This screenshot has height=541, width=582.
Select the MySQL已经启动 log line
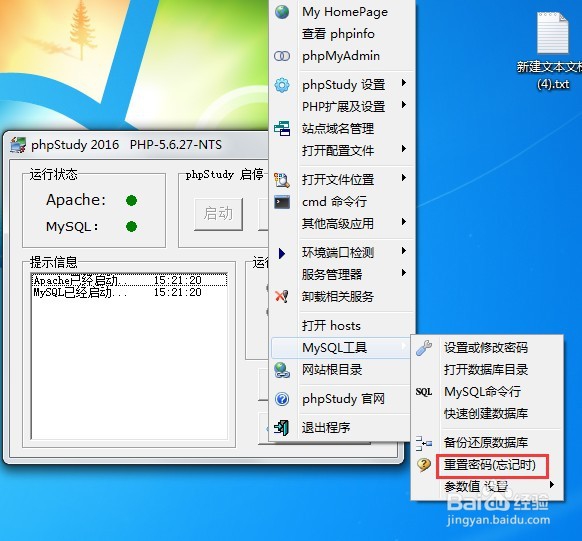click(130, 292)
